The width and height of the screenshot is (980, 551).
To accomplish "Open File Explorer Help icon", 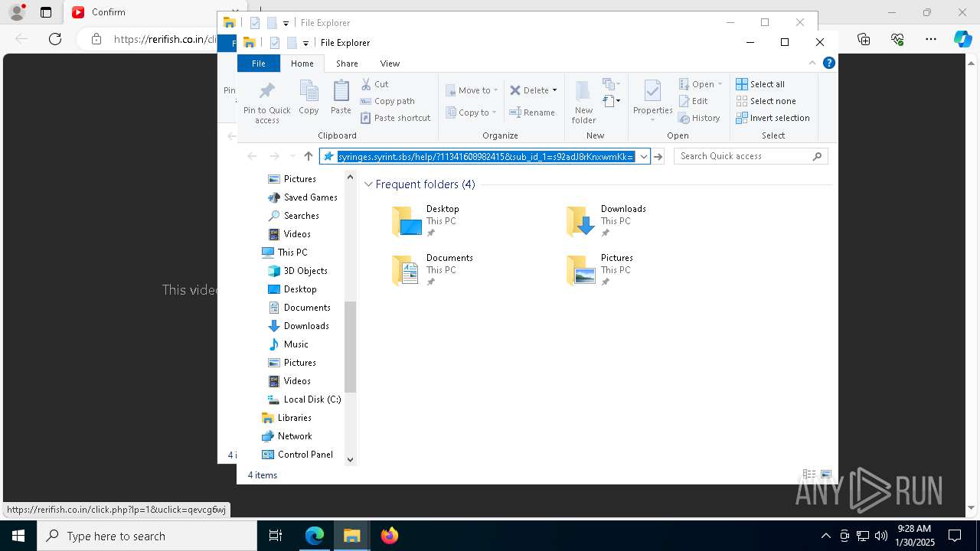I will 828,63.
